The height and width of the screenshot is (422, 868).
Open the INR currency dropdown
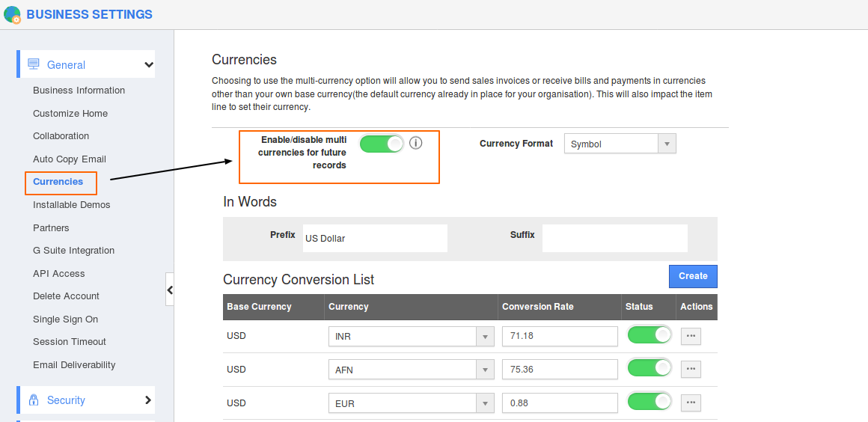[411, 337]
